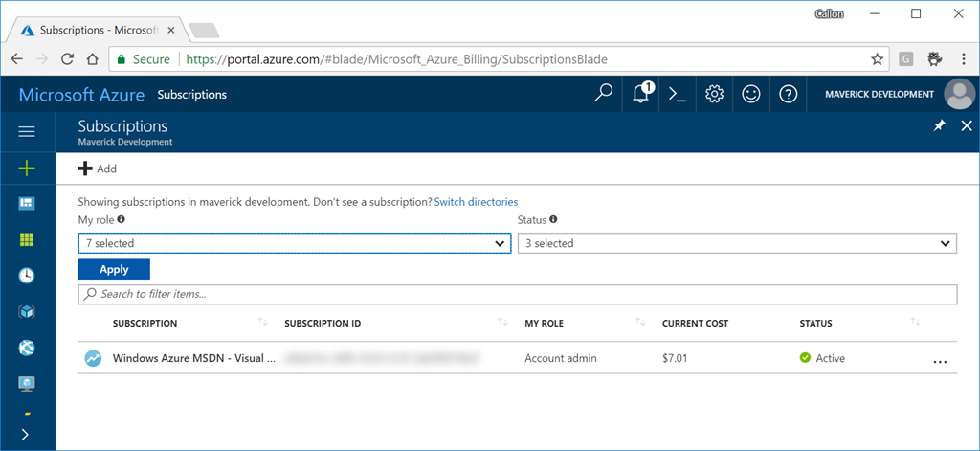Click the Add subscription button
The width and height of the screenshot is (980, 451).
[x=98, y=169]
